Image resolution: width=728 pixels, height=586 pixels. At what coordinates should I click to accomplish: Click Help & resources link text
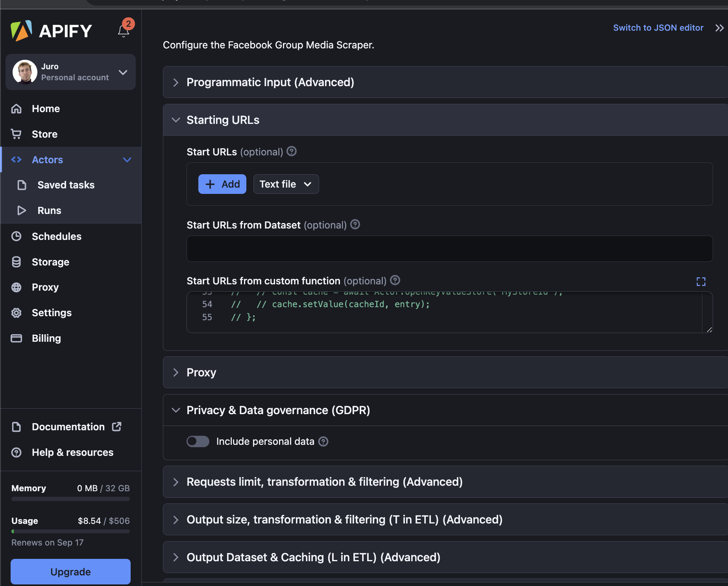tap(73, 452)
